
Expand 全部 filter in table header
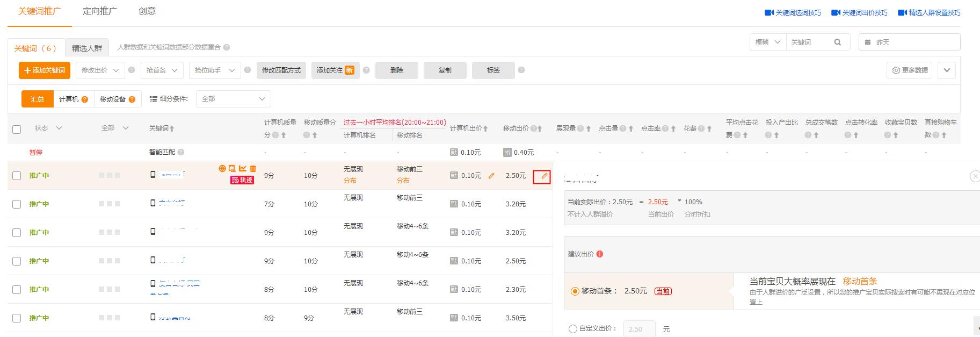126,128
